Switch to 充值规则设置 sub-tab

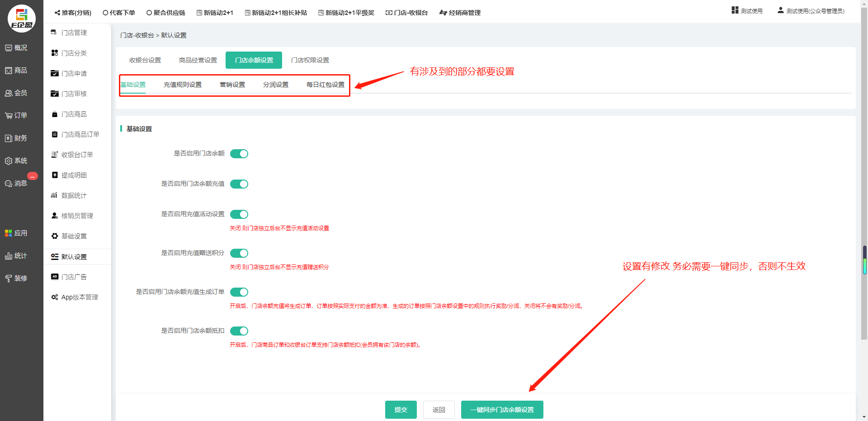tap(183, 85)
